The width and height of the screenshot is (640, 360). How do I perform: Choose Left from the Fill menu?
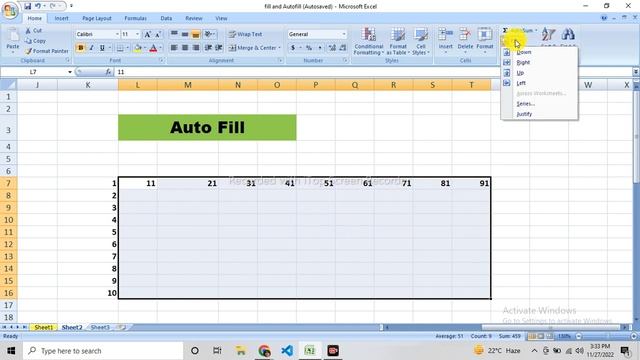click(540, 83)
